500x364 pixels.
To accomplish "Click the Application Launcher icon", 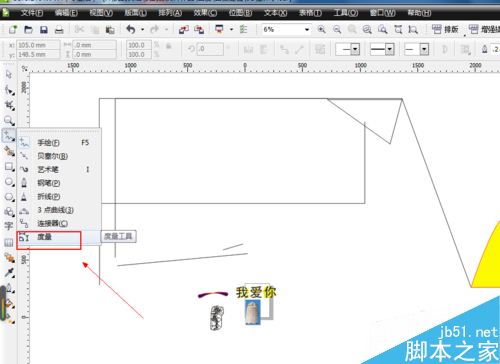I will 219,29.
